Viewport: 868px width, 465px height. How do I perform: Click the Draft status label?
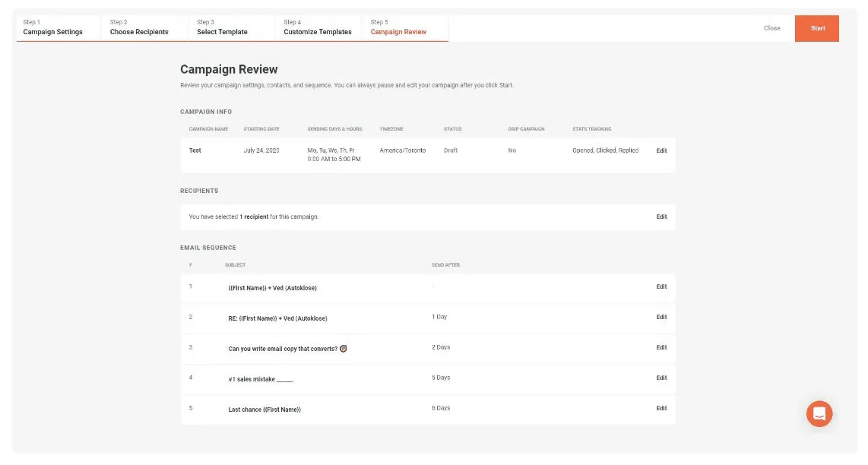click(x=451, y=150)
